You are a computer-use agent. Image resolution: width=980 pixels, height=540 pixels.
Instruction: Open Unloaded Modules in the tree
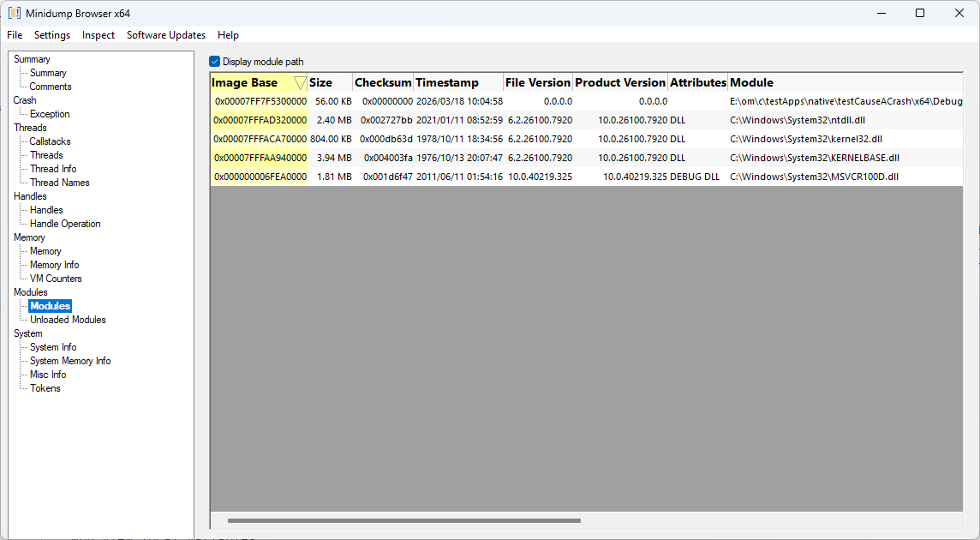point(69,320)
